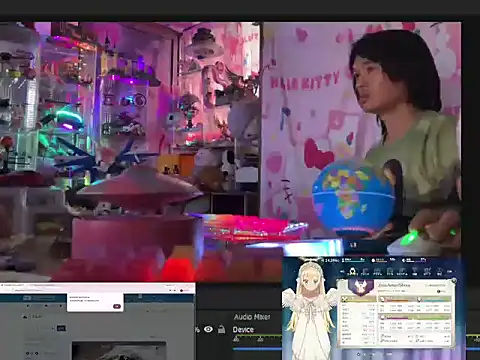Select the Device audio channel label
Viewport: 480px width, 360px height.
(x=243, y=330)
